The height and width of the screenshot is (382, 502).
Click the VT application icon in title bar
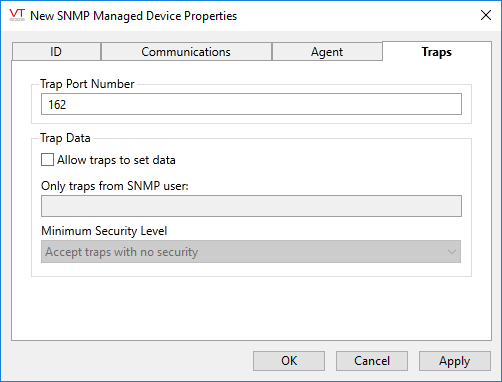(x=17, y=15)
